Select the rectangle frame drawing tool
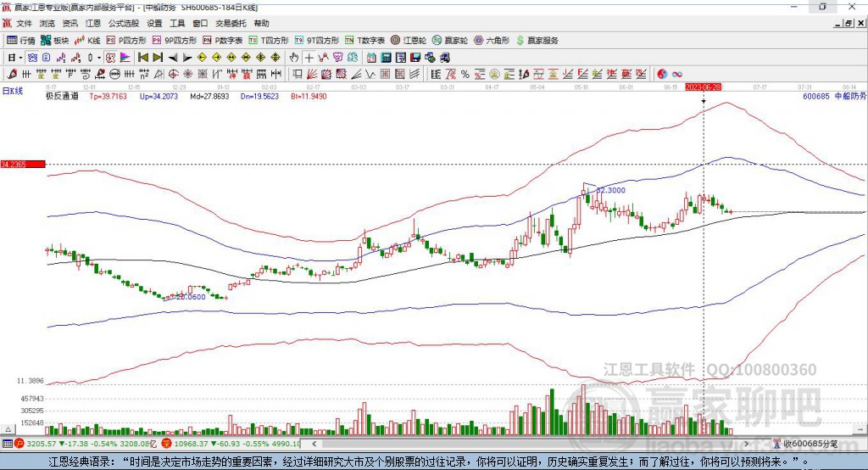 click(x=297, y=74)
